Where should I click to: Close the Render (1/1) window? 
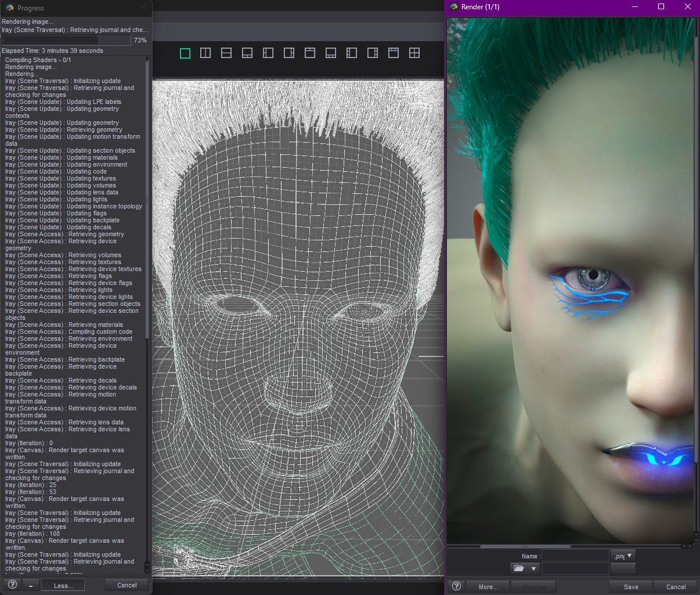click(x=687, y=7)
